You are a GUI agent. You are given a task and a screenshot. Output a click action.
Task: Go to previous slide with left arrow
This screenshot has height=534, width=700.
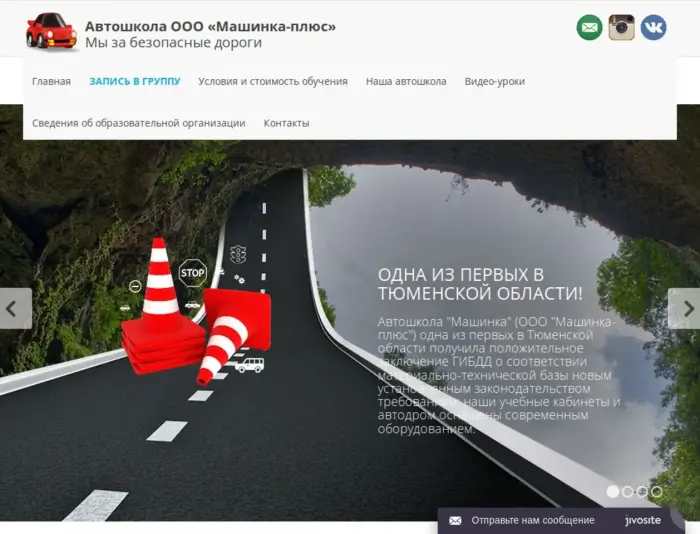pos(14,309)
